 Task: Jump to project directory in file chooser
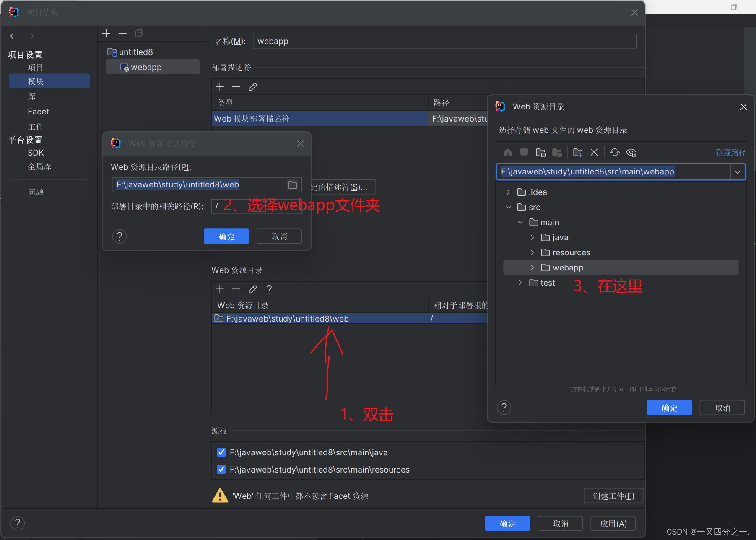[541, 152]
